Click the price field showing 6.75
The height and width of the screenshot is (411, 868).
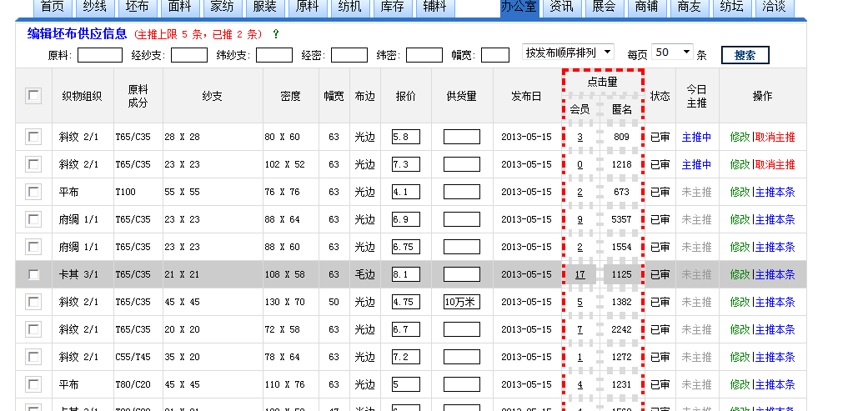tap(405, 247)
